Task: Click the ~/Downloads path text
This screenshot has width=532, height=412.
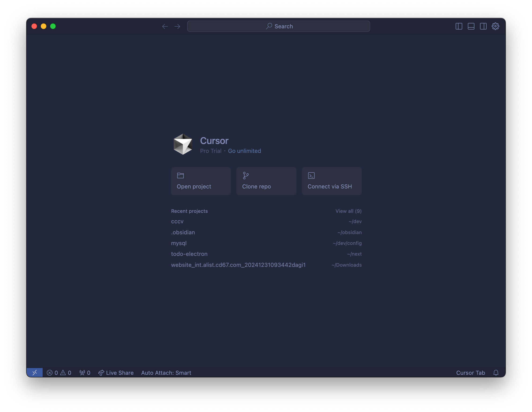Action: (x=346, y=265)
